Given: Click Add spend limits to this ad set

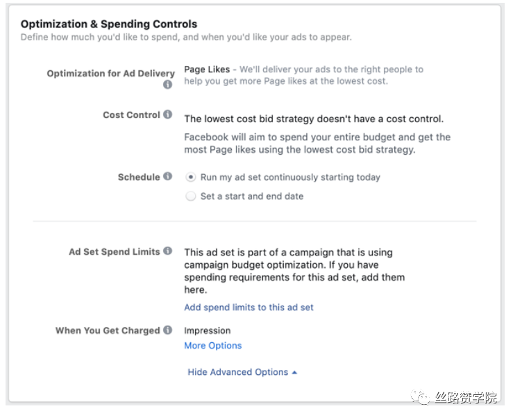Looking at the screenshot, I should (x=249, y=308).
